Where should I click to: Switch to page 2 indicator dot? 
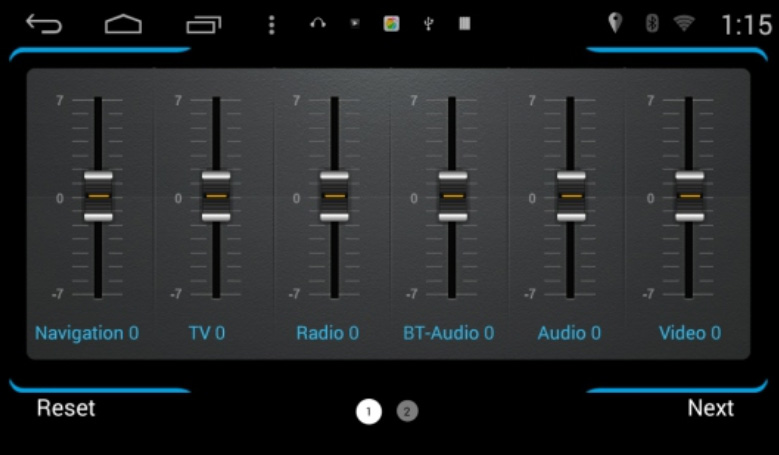tap(407, 411)
